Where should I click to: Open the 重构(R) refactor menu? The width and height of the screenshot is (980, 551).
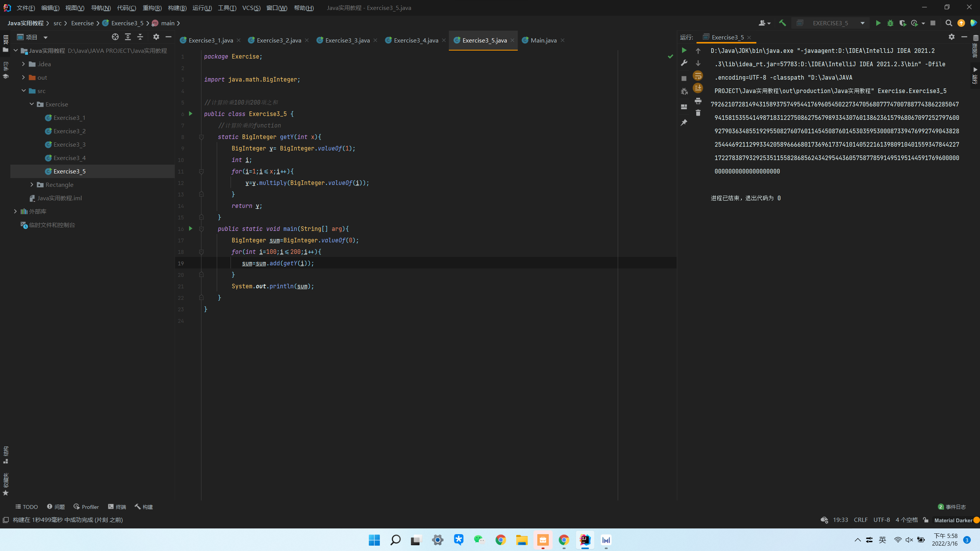[x=152, y=8]
